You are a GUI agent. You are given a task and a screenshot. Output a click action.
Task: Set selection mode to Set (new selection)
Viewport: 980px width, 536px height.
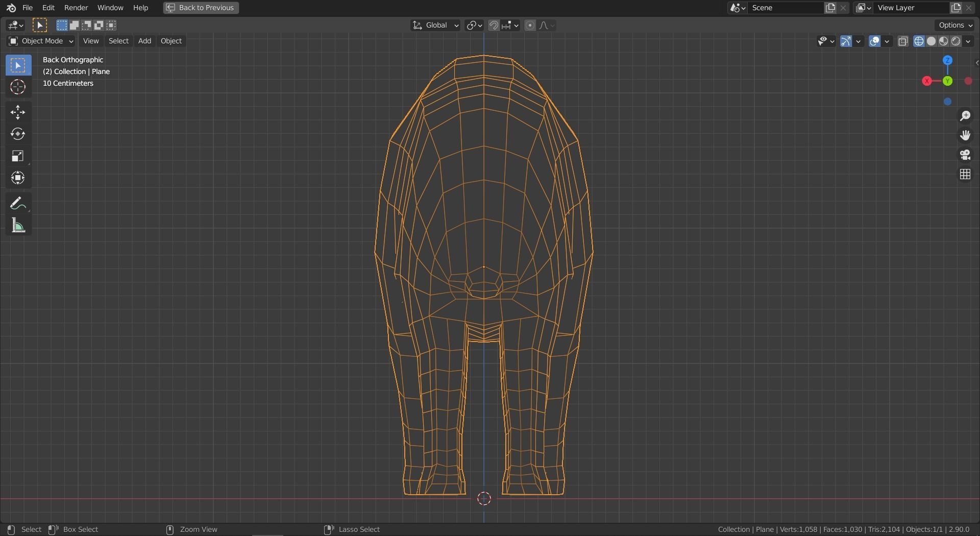(62, 25)
